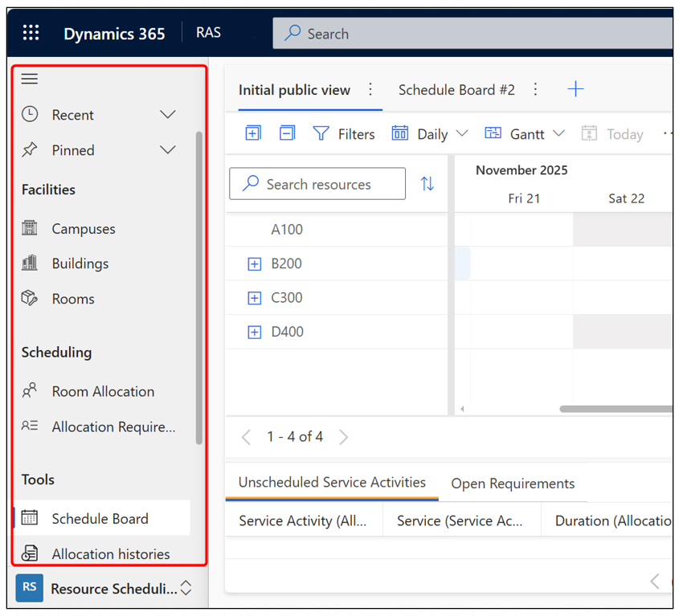Open the Filters funnel on schedule board
The width and height of the screenshot is (679, 616).
coord(343,134)
